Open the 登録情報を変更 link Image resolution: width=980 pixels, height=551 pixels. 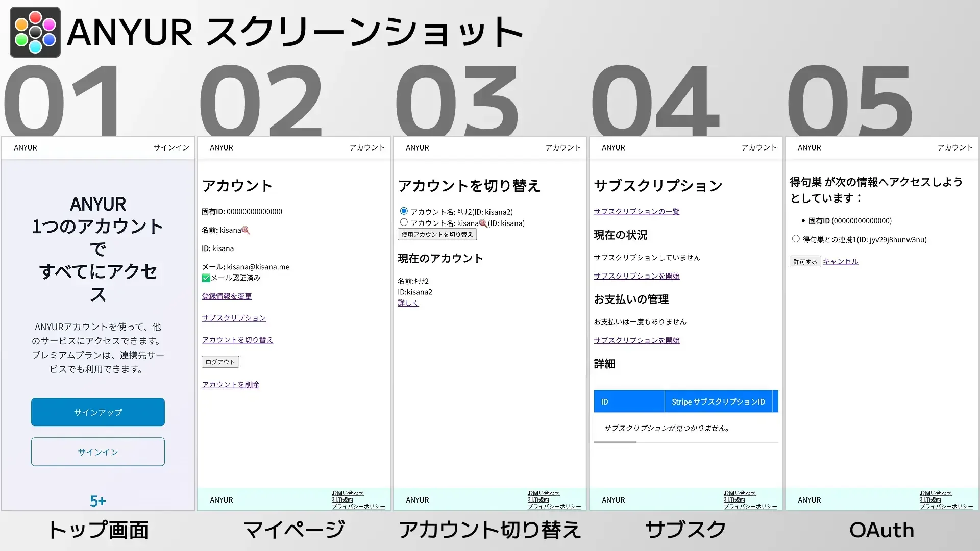tap(227, 296)
